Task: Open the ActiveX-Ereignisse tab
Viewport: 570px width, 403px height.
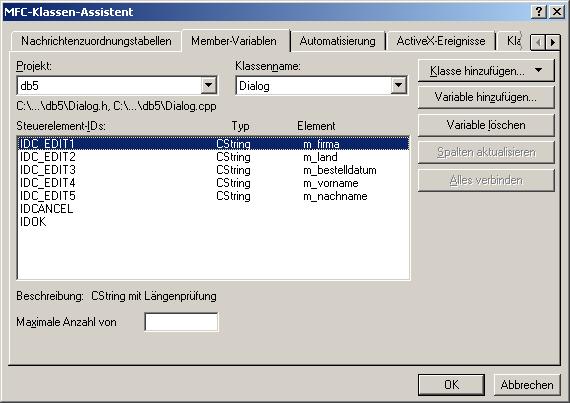Action: [x=441, y=41]
